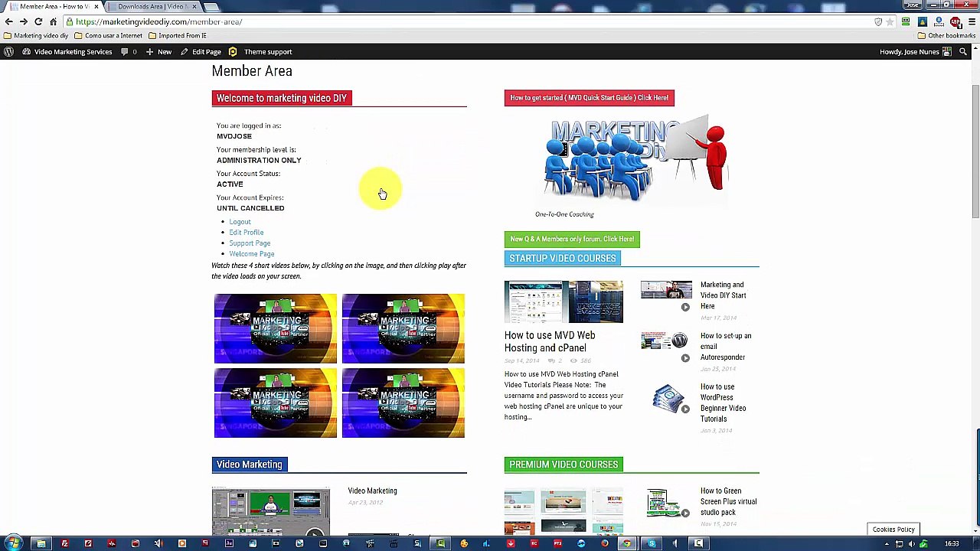The height and width of the screenshot is (551, 980).
Task: Open a new browser tab
Action: click(212, 7)
